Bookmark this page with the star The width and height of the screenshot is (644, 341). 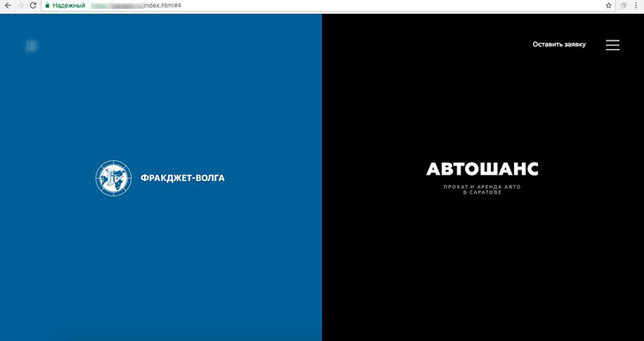(x=609, y=6)
